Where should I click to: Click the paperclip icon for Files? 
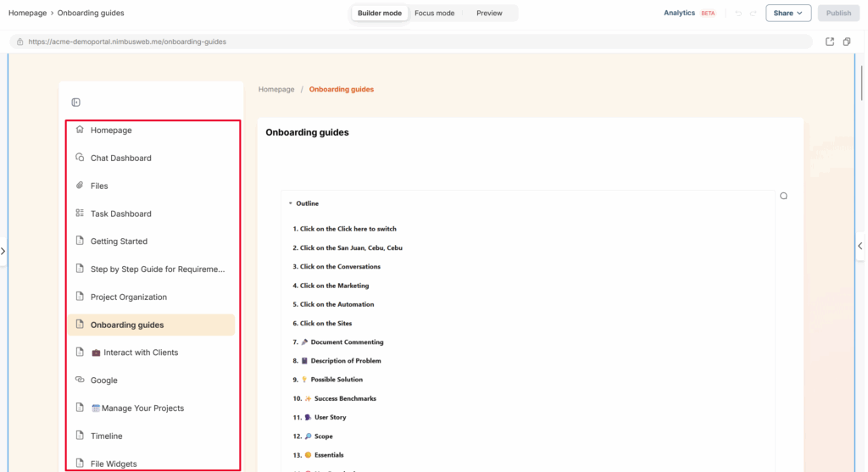point(80,186)
